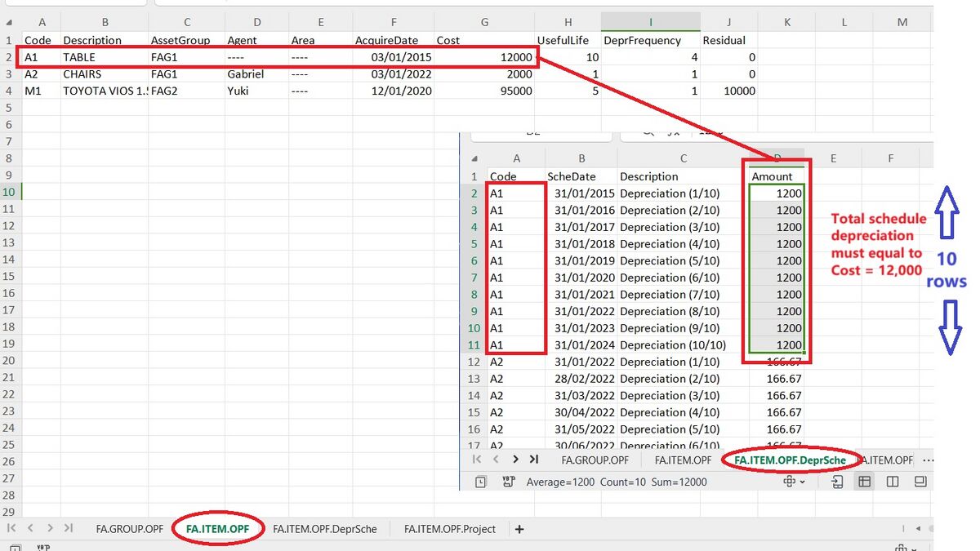The width and height of the screenshot is (980, 551).
Task: Switch to Normal view in inset status bar
Action: (x=864, y=482)
